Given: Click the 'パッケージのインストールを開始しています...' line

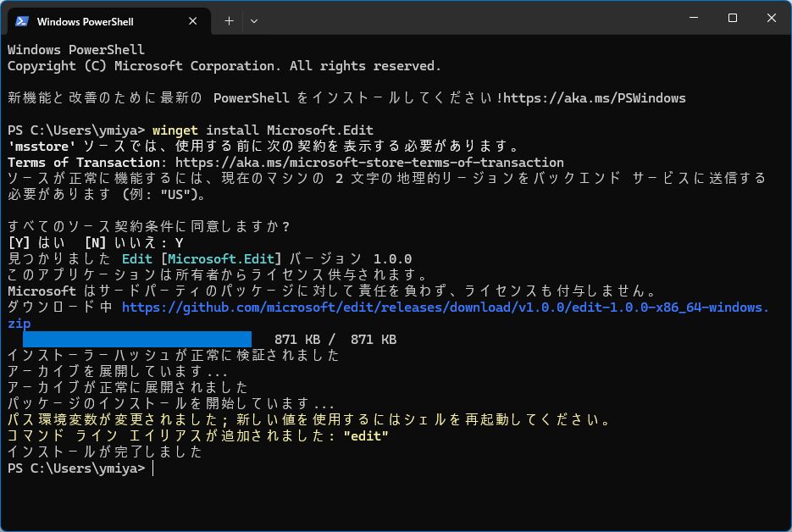Looking at the screenshot, I should click(171, 404).
